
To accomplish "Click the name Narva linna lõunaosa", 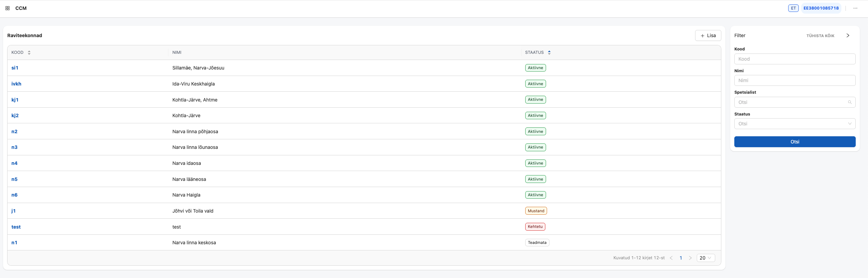I will click(x=195, y=147).
